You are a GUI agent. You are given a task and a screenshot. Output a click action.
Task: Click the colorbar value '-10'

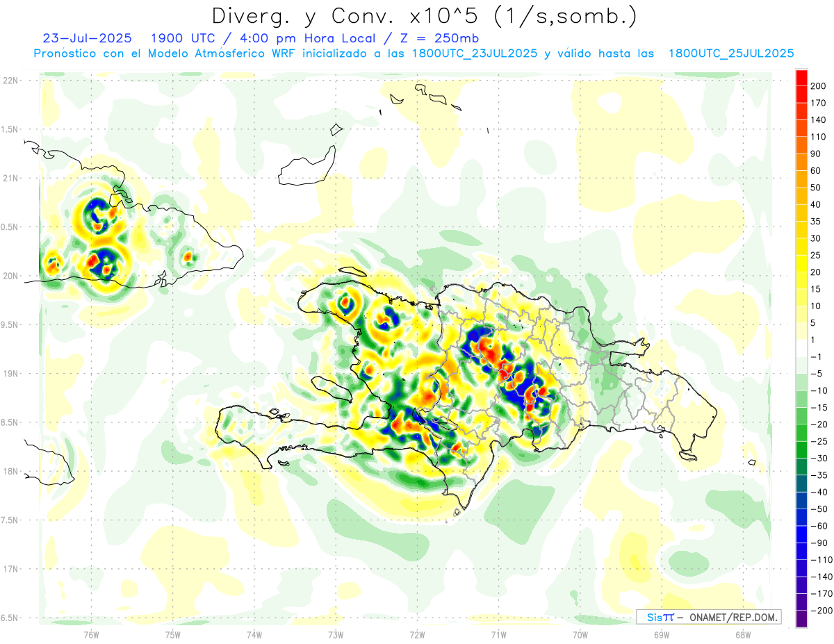click(x=819, y=390)
